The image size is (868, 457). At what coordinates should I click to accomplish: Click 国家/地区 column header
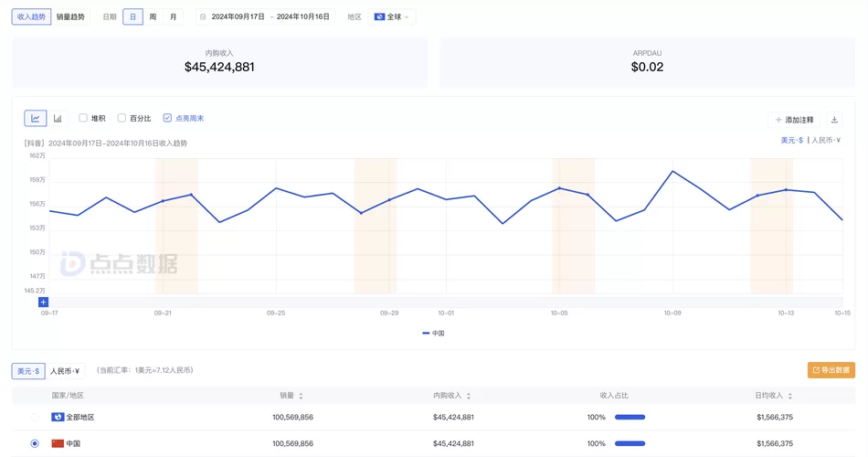coord(68,396)
